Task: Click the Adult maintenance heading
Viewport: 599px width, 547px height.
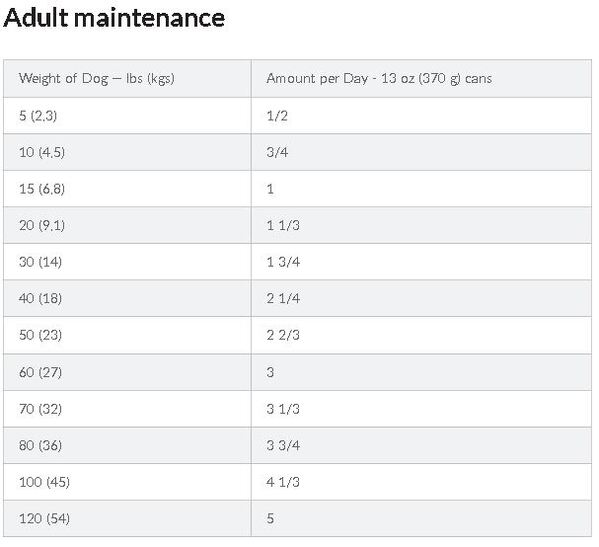Action: tap(114, 18)
